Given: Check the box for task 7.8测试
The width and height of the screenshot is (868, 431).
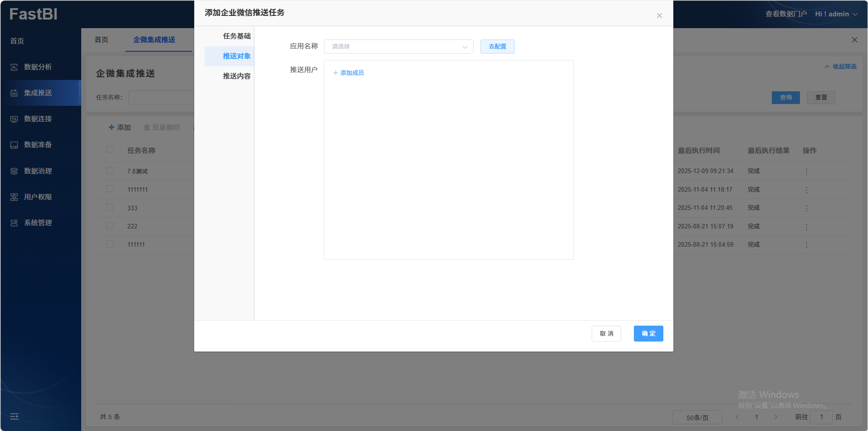Looking at the screenshot, I should click(x=110, y=171).
